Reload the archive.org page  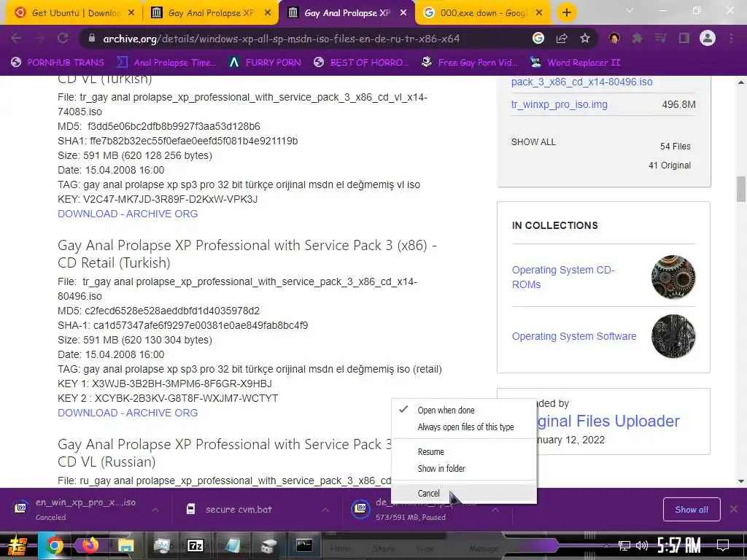(63, 38)
